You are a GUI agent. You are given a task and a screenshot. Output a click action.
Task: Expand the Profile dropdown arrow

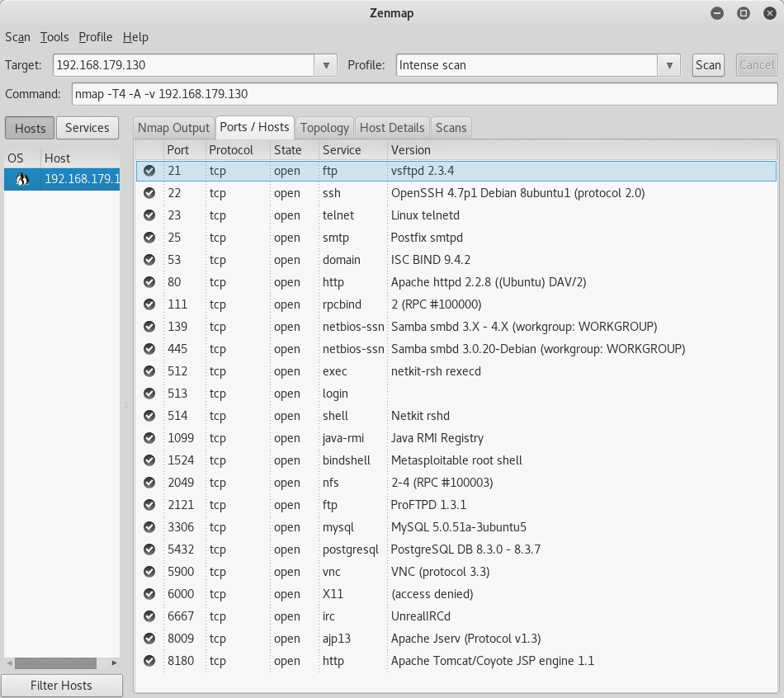point(669,65)
